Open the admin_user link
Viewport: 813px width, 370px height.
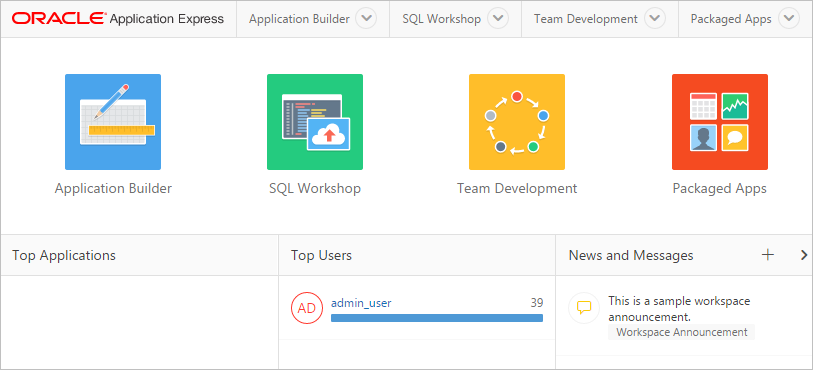click(x=361, y=303)
